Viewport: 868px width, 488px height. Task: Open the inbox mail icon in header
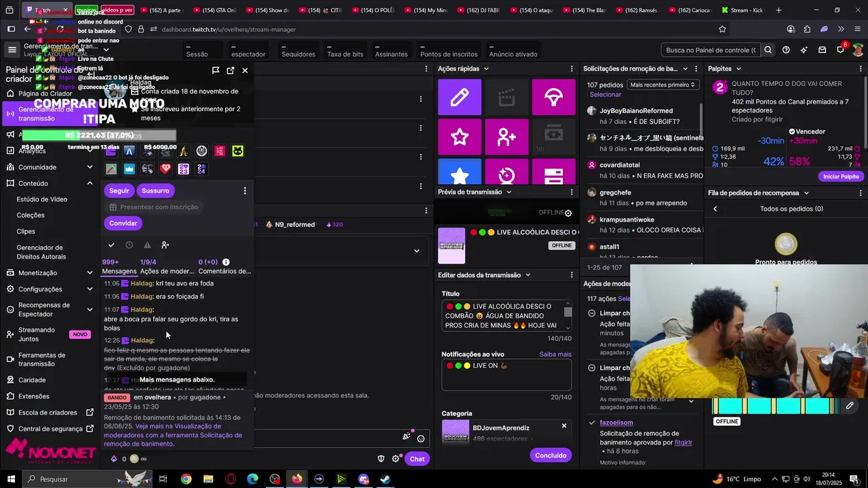[822, 49]
